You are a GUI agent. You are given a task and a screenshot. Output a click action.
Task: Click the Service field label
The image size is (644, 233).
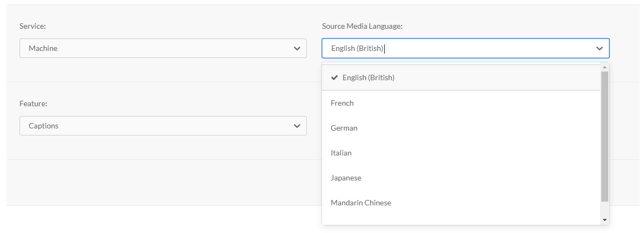coord(32,26)
